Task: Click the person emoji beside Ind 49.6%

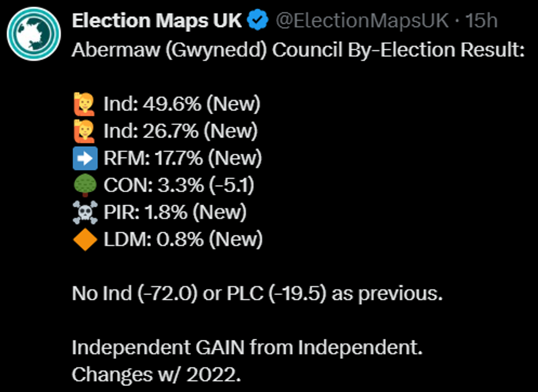Action: click(85, 104)
